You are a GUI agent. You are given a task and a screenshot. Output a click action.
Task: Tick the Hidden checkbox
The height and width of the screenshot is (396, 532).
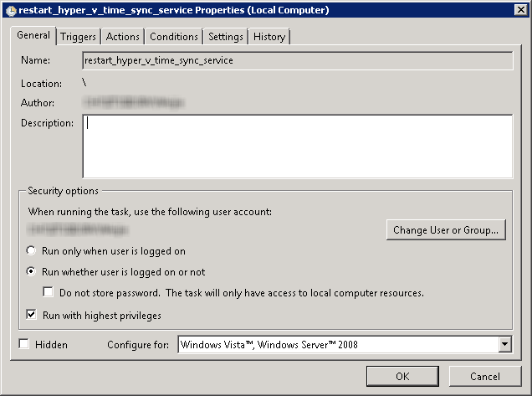[x=24, y=344]
